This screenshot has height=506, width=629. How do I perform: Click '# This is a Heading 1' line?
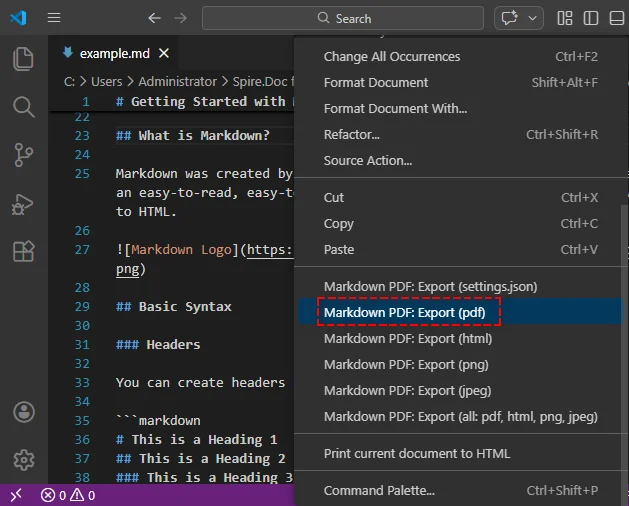point(197,439)
